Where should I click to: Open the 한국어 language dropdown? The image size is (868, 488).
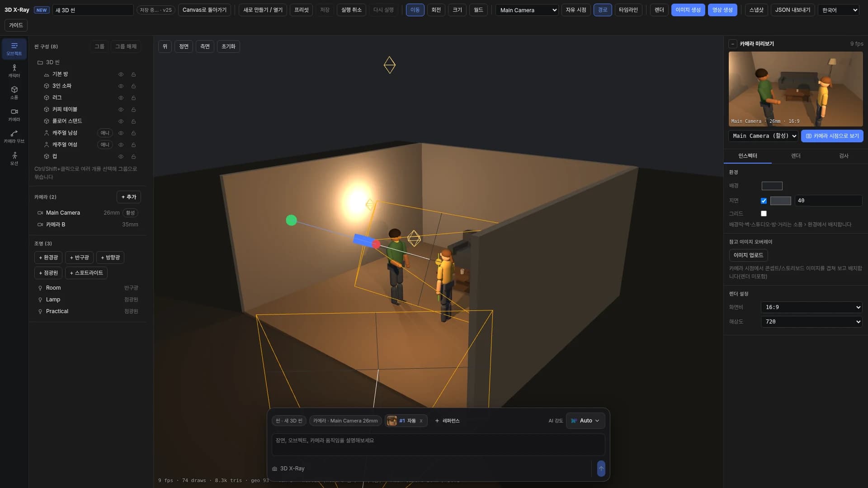[x=839, y=10]
